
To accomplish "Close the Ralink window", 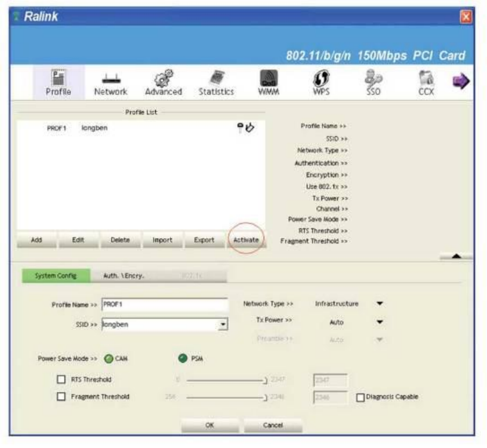I will pyautogui.click(x=466, y=17).
